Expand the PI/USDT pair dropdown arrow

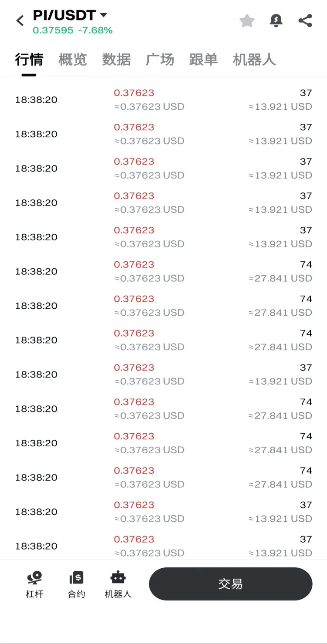pyautogui.click(x=104, y=15)
